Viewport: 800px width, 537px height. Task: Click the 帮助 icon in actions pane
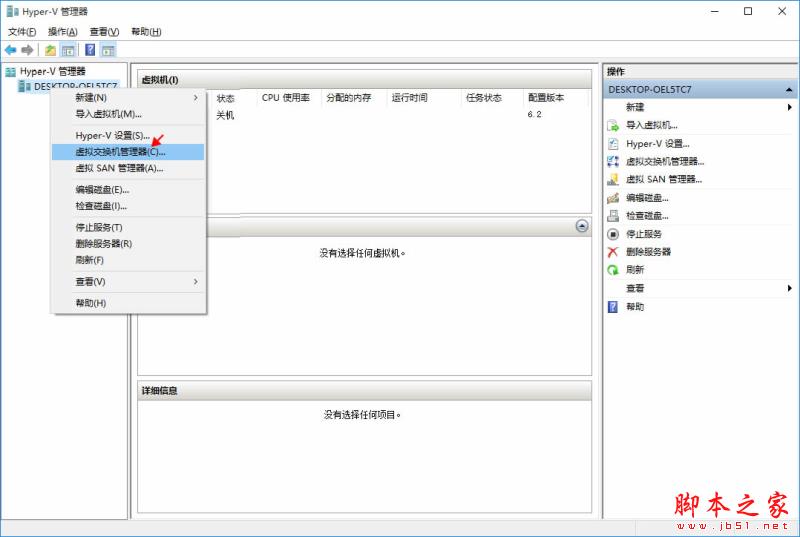613,306
